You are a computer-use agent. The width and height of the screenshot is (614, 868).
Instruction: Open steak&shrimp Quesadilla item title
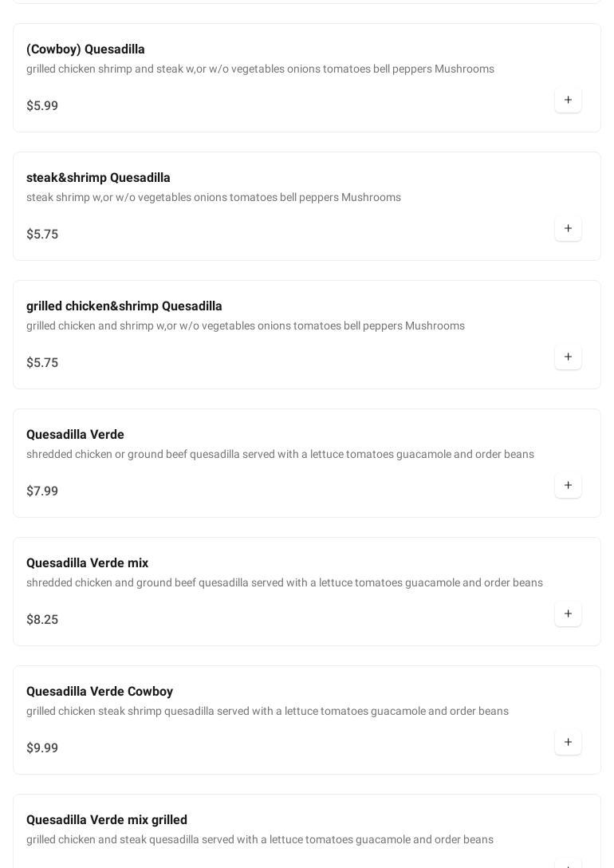pos(98,178)
